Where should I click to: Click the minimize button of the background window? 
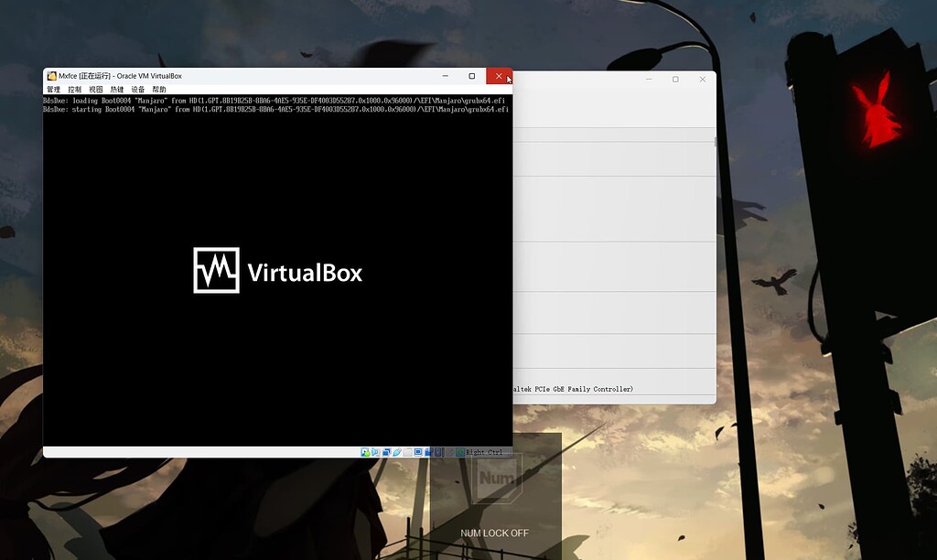coord(649,80)
